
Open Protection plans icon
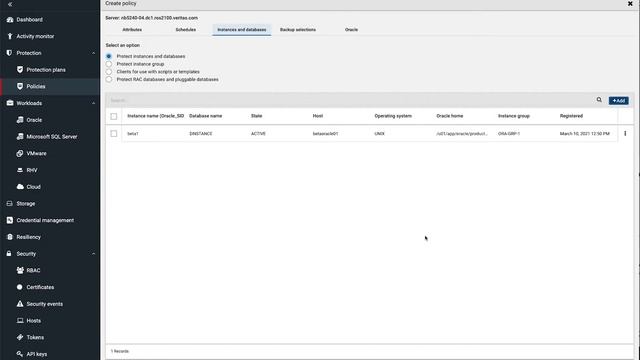pos(20,70)
